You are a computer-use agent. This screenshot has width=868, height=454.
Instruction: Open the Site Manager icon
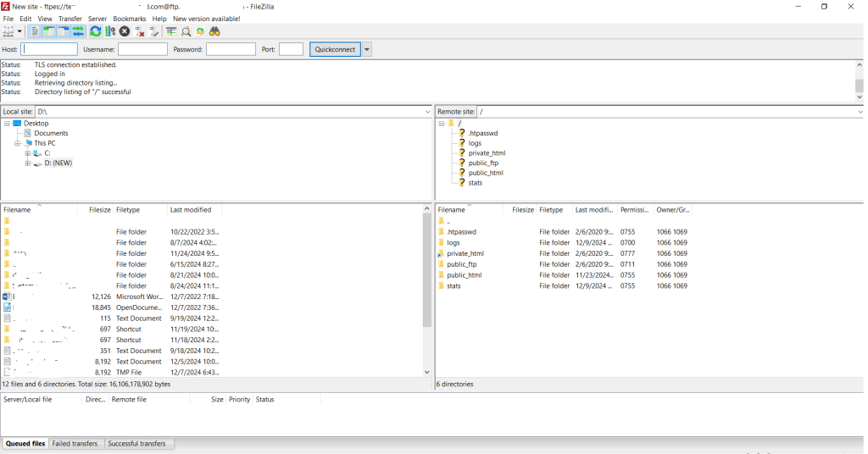click(x=8, y=31)
